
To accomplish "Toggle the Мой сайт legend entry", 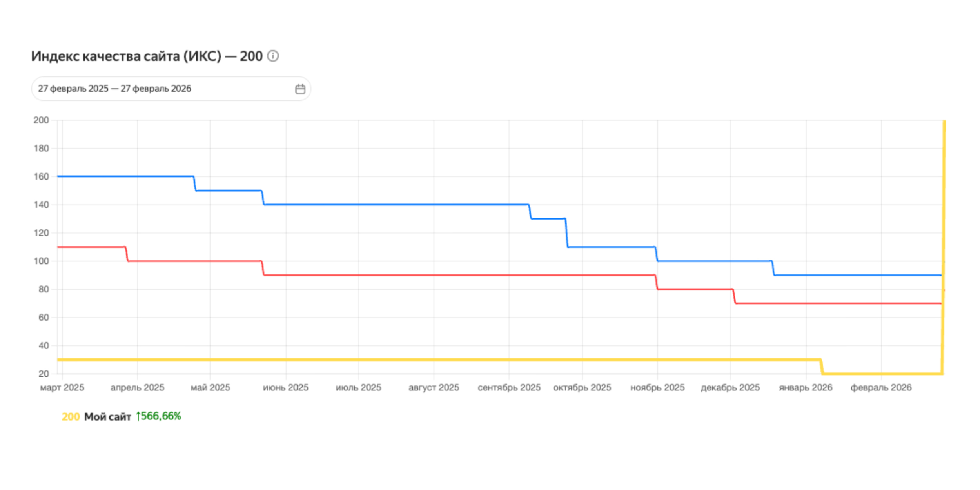I will click(x=107, y=417).
